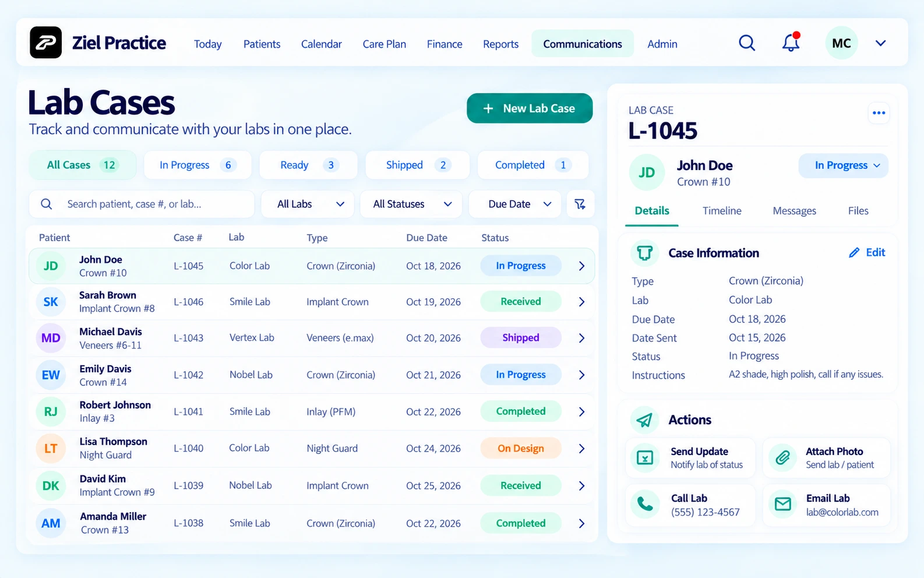This screenshot has height=578, width=924.
Task: Open the notifications bell
Action: [x=791, y=43]
